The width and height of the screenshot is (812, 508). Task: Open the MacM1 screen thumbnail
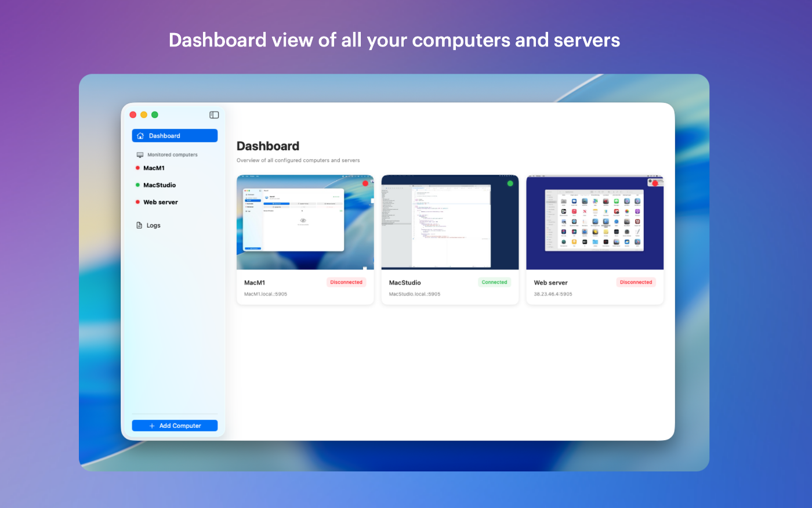(305, 223)
